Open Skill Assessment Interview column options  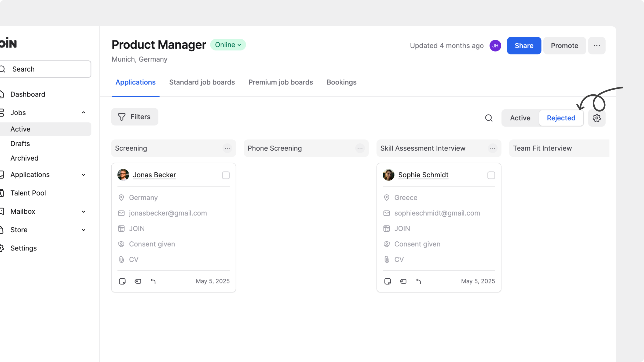coord(492,148)
